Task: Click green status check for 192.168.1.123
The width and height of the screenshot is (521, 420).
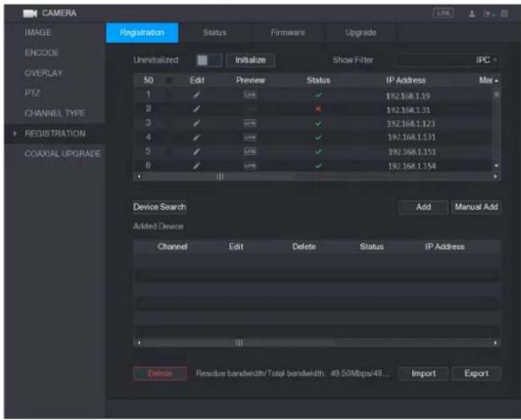Action: [318, 124]
